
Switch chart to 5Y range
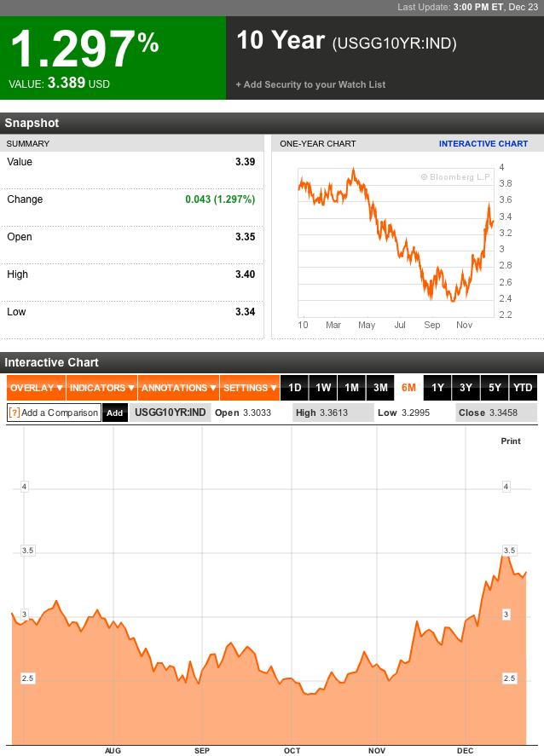click(x=495, y=388)
